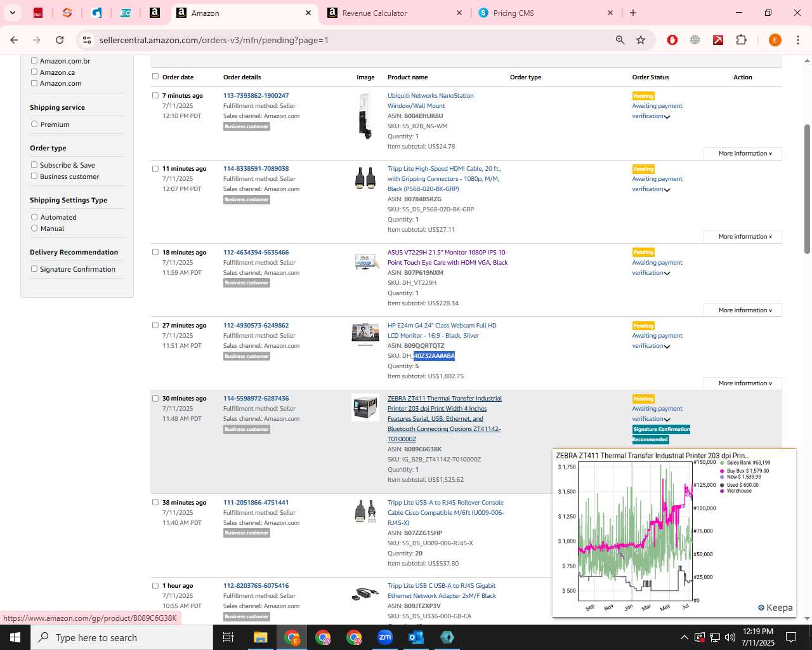Open order 113-7393862-1900247
The width and height of the screenshot is (812, 650).
(256, 96)
